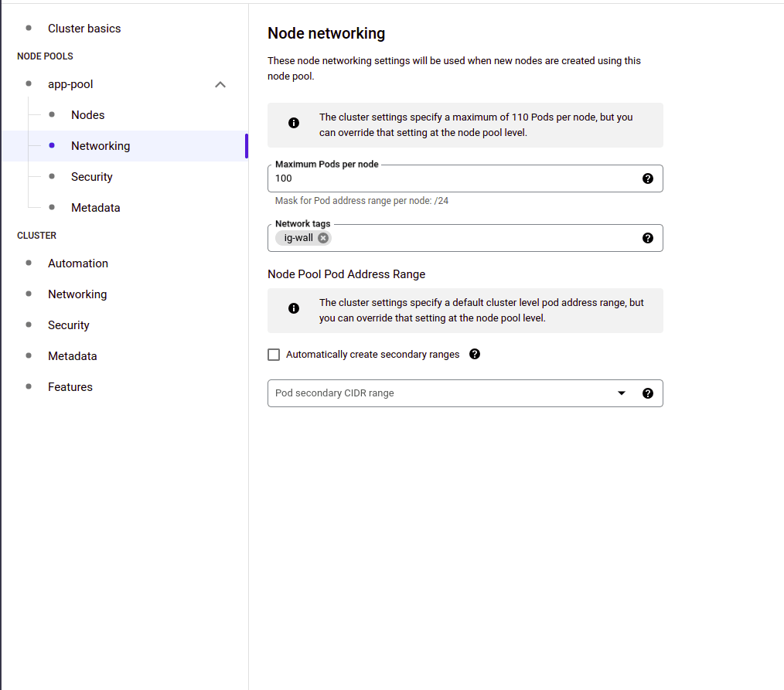This screenshot has height=690, width=784.
Task: Open cluster Automation settings
Action: [78, 263]
